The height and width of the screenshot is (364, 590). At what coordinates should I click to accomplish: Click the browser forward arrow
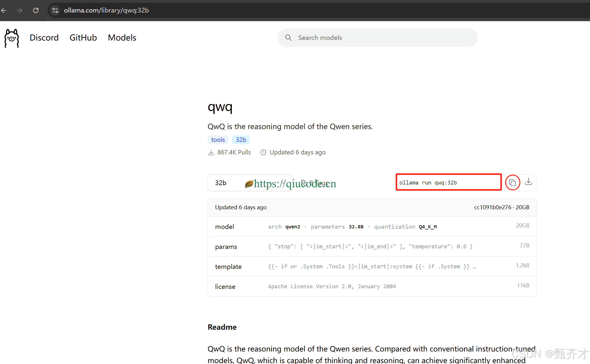[20, 10]
